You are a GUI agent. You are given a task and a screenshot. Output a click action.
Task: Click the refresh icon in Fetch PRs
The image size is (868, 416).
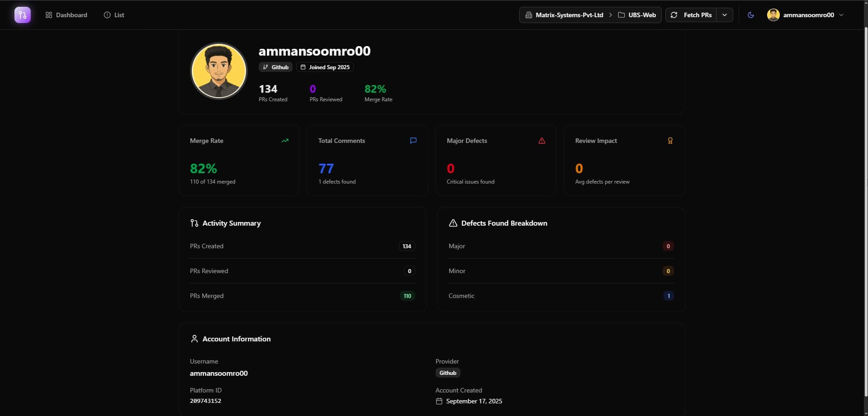(x=674, y=15)
